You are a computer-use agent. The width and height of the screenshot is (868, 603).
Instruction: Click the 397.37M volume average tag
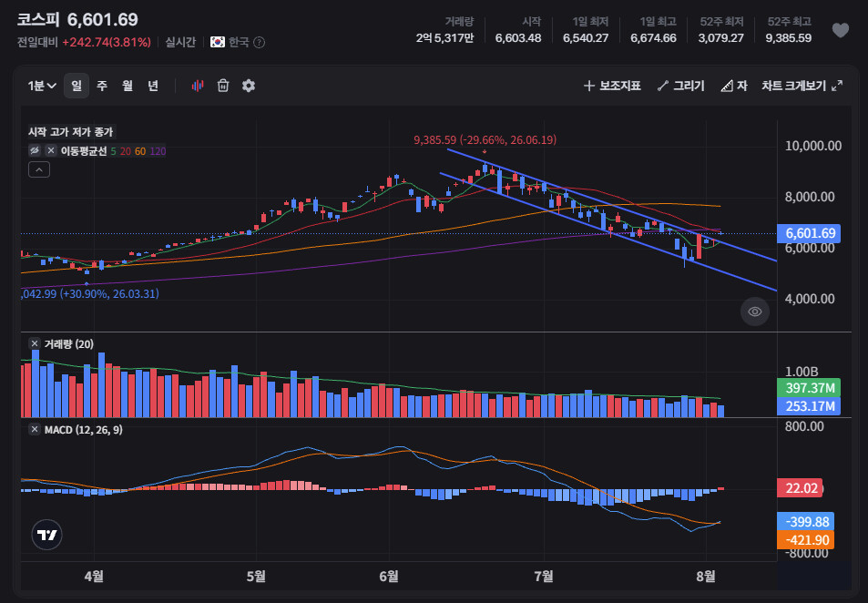click(809, 388)
